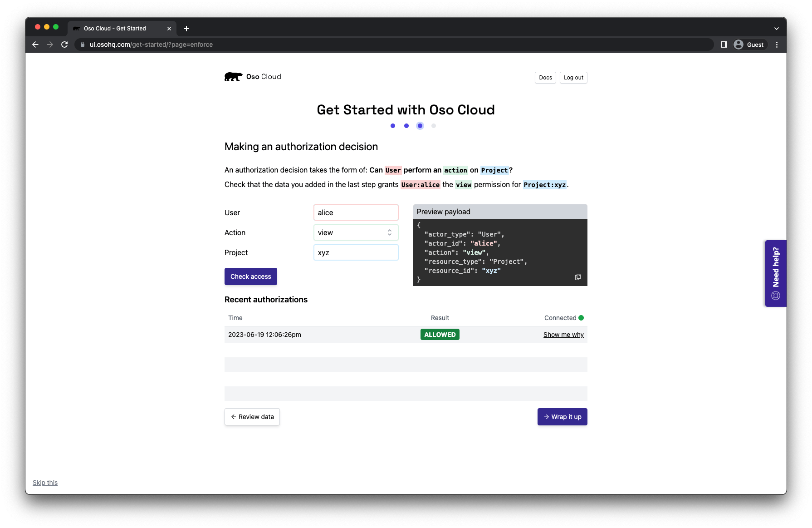Click the "action": "view" payload line
Viewport: 812px width, 528px height.
point(456,252)
